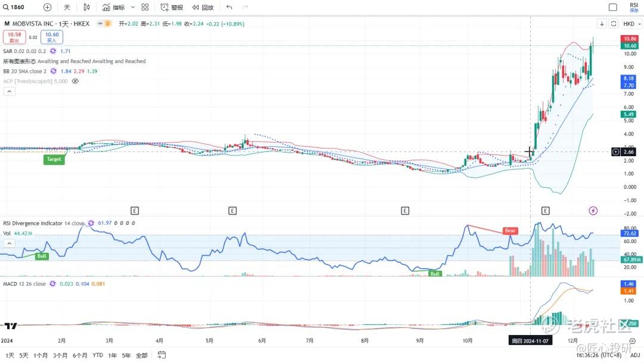Select the 1个月 date range
The width and height of the screenshot is (644, 363).
[x=41, y=355]
